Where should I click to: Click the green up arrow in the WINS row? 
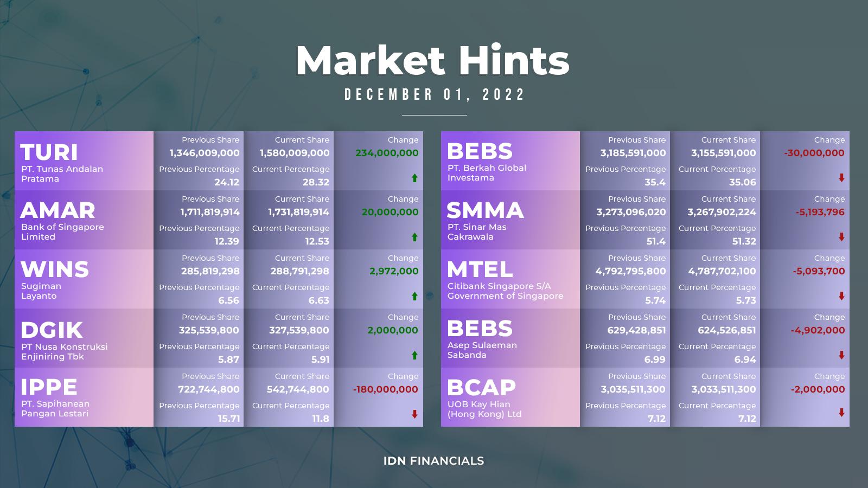414,296
